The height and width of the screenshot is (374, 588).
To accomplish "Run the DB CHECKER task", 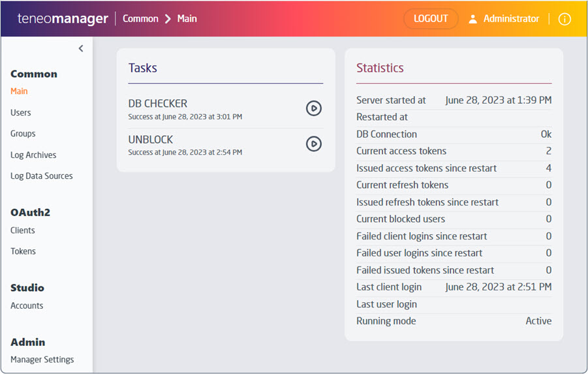I will (313, 108).
